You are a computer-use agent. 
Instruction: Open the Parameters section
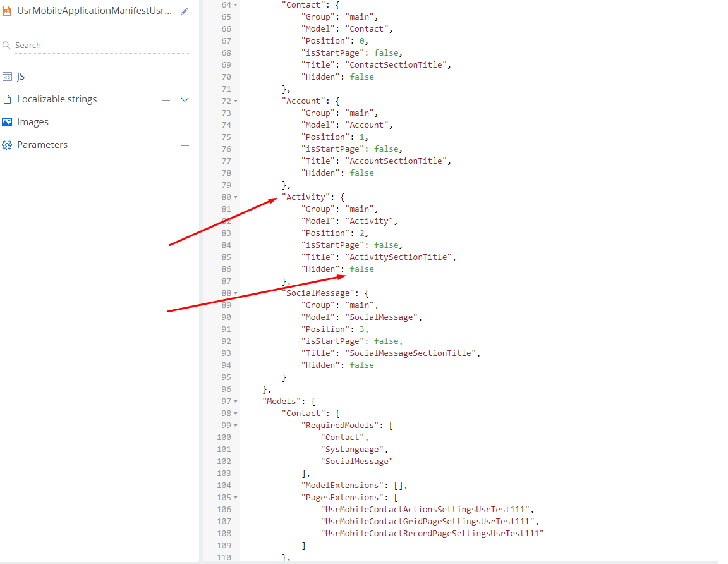42,145
